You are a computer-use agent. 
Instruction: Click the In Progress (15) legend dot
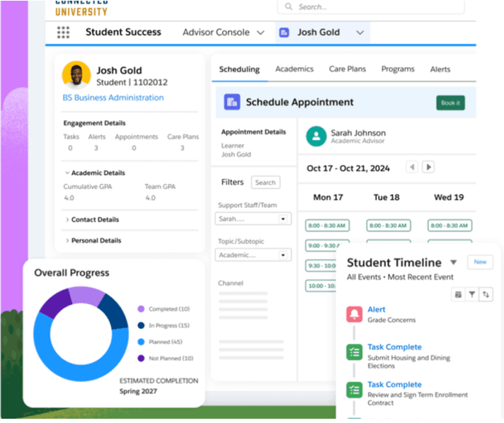(141, 325)
